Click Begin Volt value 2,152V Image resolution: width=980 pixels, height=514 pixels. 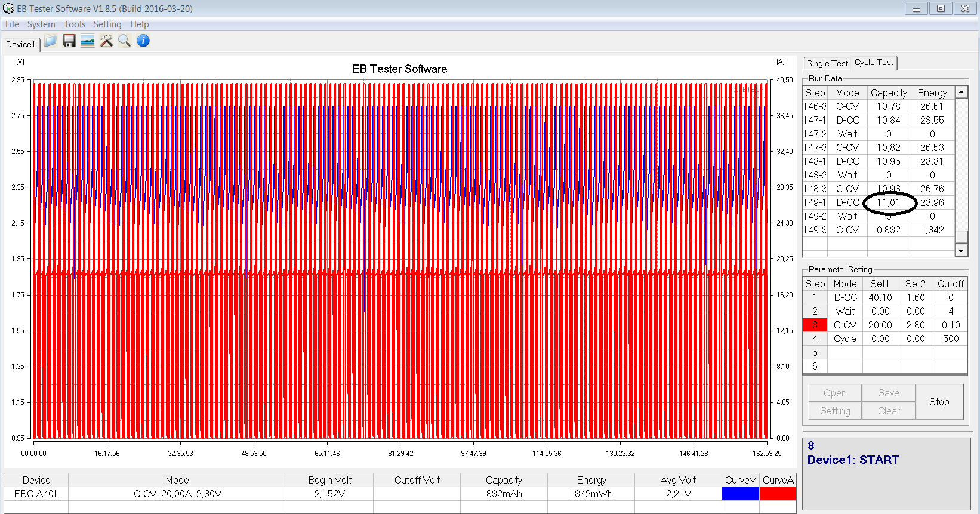330,494
